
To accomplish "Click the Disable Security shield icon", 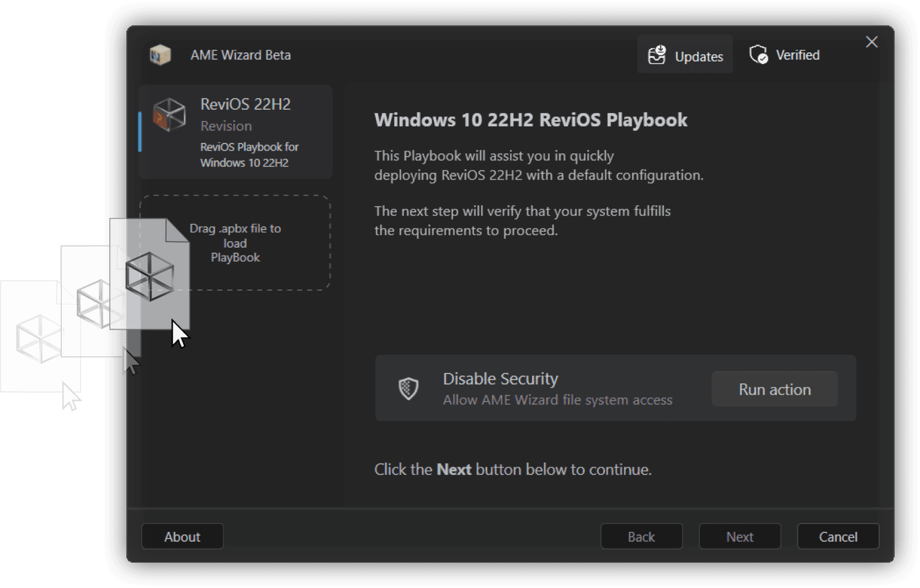I will coord(408,388).
